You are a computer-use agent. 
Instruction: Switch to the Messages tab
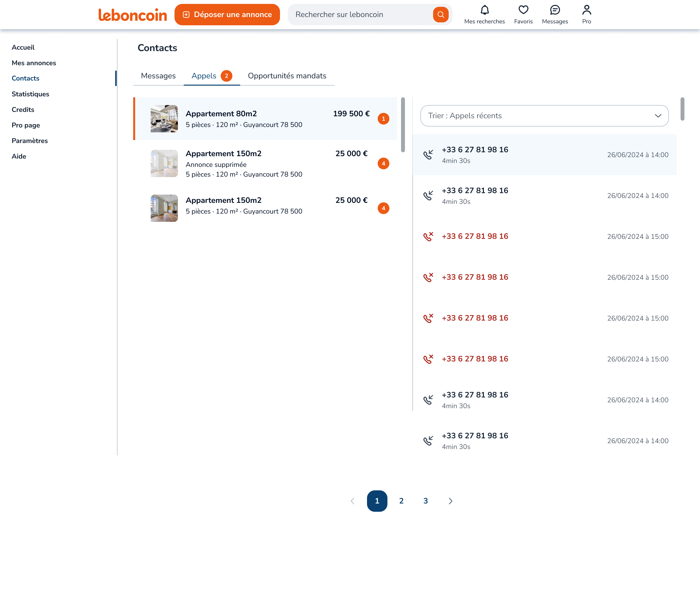coord(158,76)
